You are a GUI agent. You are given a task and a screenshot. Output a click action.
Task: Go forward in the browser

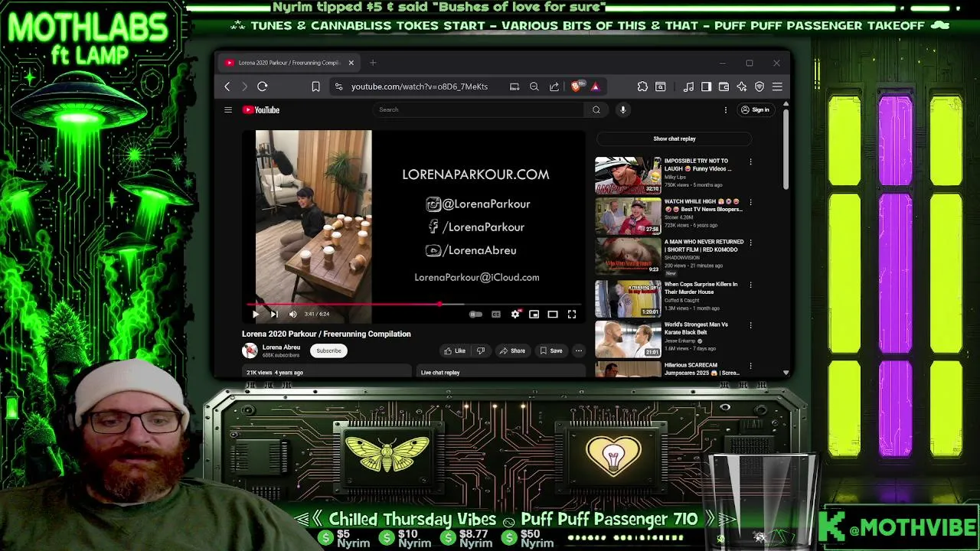pyautogui.click(x=245, y=86)
